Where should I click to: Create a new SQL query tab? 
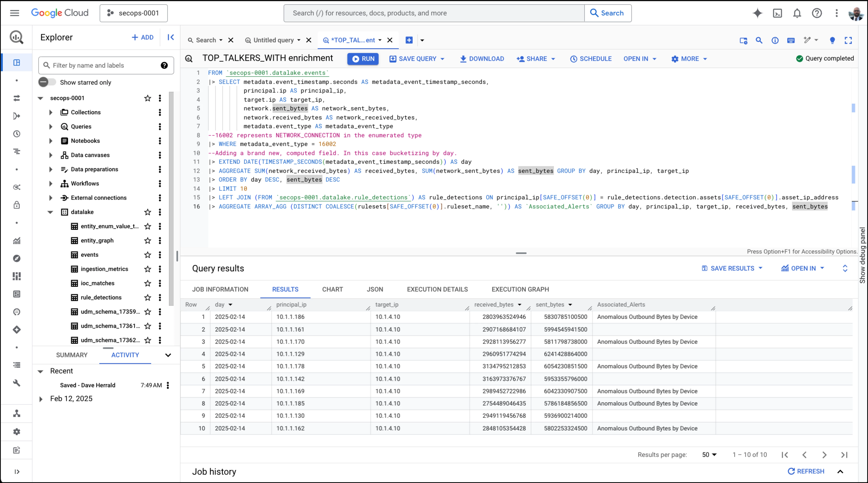(409, 40)
